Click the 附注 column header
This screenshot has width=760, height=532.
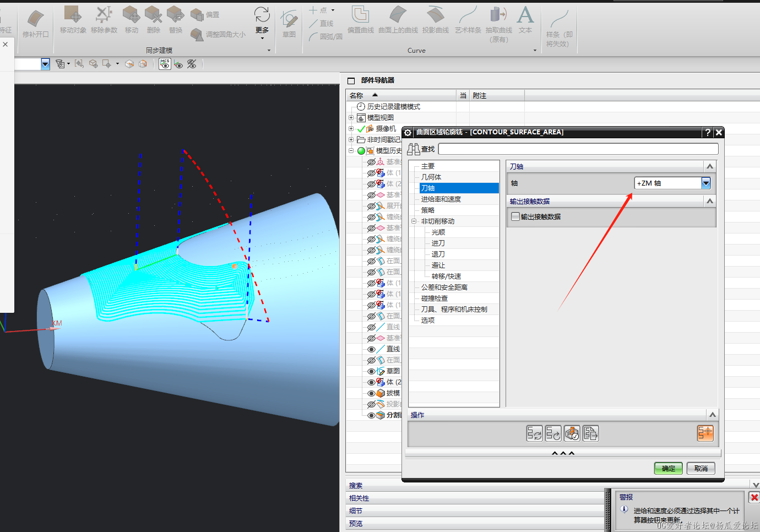497,95
